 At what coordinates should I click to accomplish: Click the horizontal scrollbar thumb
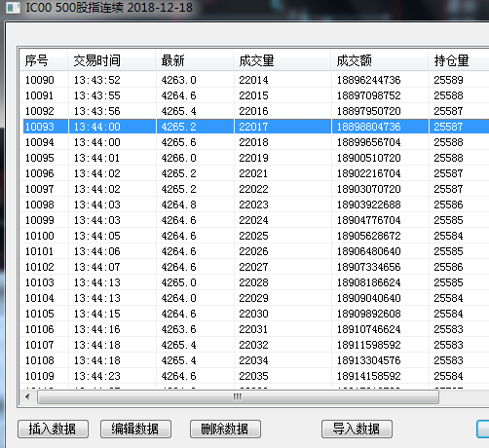[x=238, y=396]
